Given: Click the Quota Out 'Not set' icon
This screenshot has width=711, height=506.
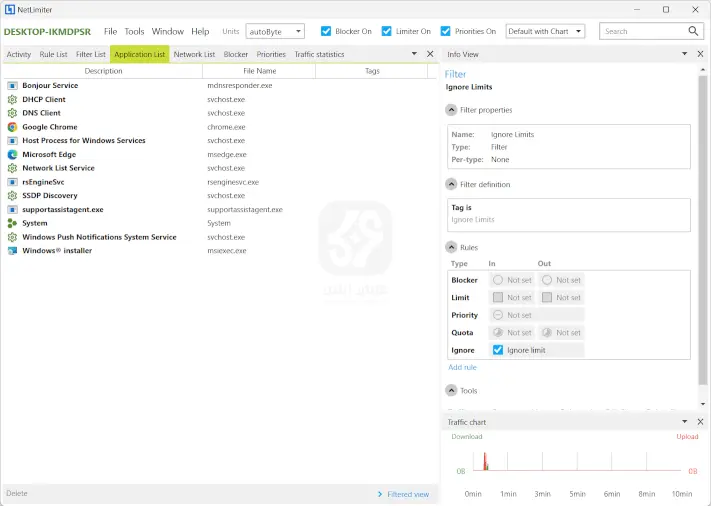Looking at the screenshot, I should pos(547,333).
